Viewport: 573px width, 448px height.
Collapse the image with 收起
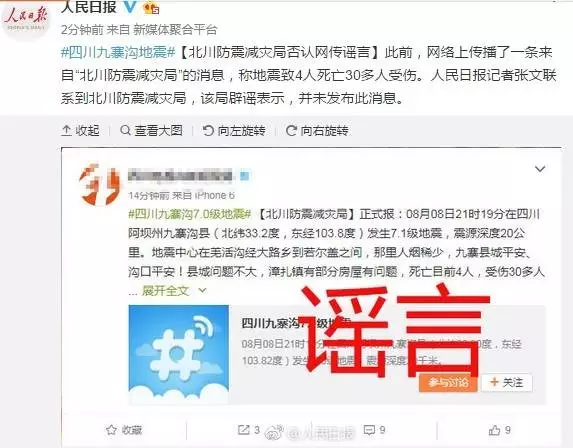tap(81, 130)
